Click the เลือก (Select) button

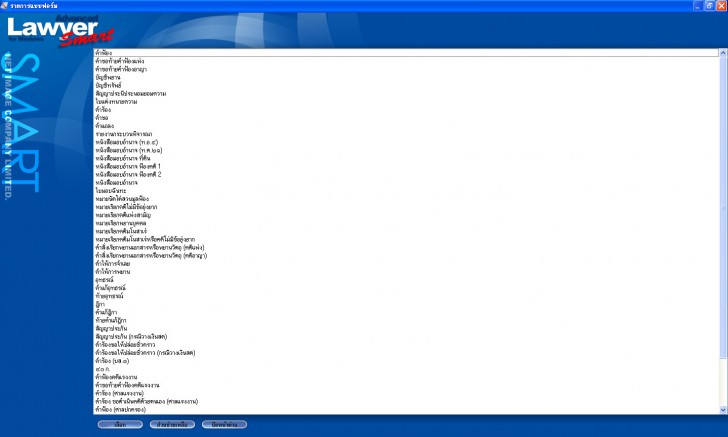tap(120, 424)
